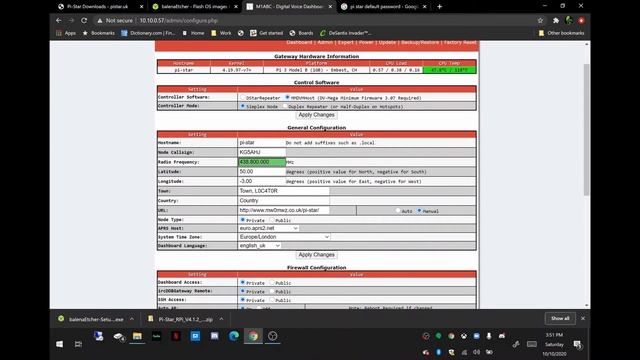640x360 pixels.
Task: Open File Explorer from the taskbar
Action: click(x=137, y=336)
